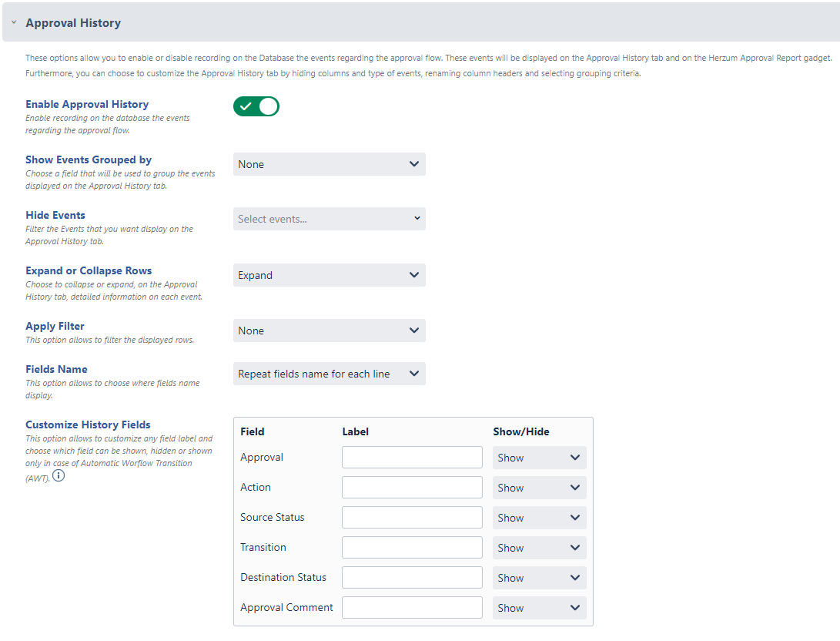The height and width of the screenshot is (641, 840).
Task: Open Show/Hide dropdown for Approval Comment
Action: (539, 608)
